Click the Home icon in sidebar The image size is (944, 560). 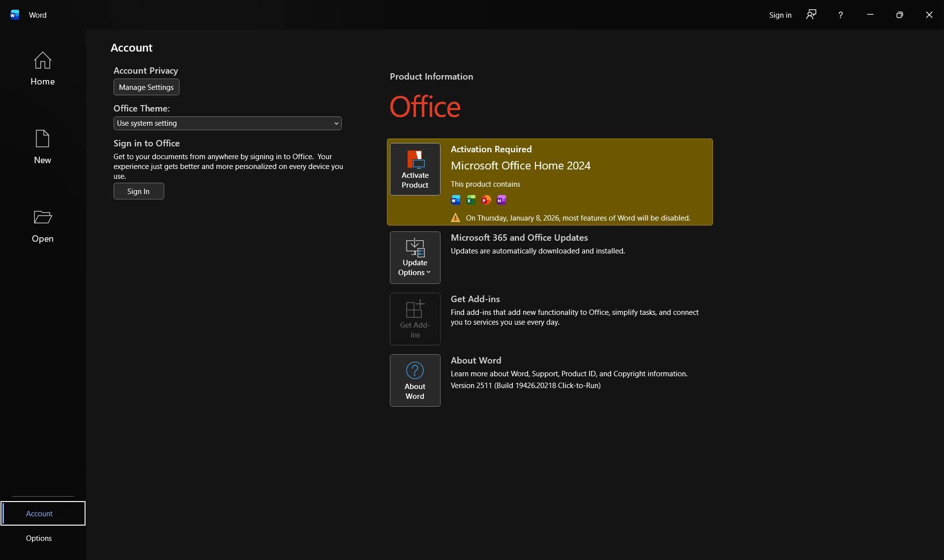(x=42, y=61)
